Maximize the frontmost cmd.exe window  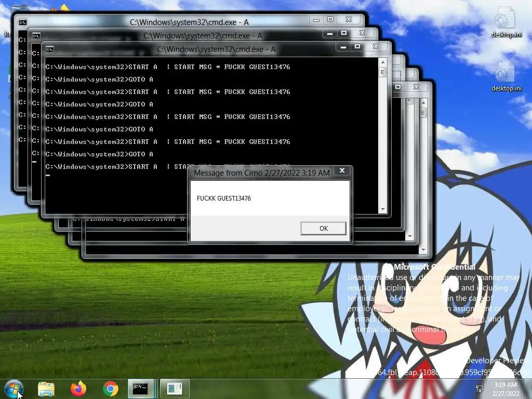click(357, 46)
